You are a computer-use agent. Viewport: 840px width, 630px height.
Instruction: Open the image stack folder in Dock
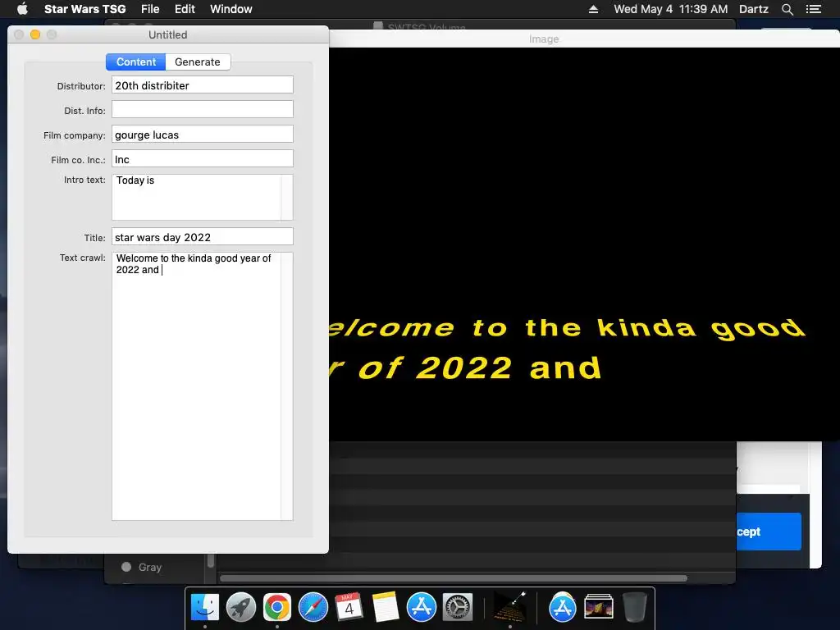click(x=598, y=608)
